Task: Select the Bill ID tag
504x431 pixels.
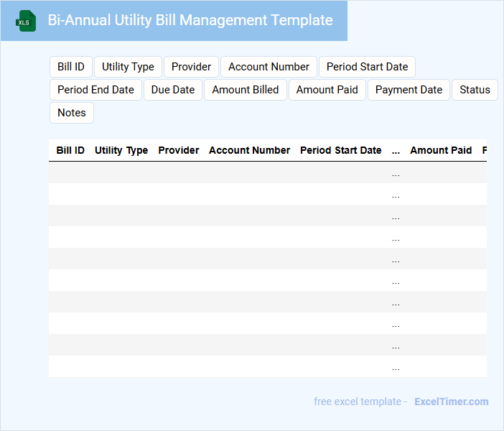Action: point(71,67)
